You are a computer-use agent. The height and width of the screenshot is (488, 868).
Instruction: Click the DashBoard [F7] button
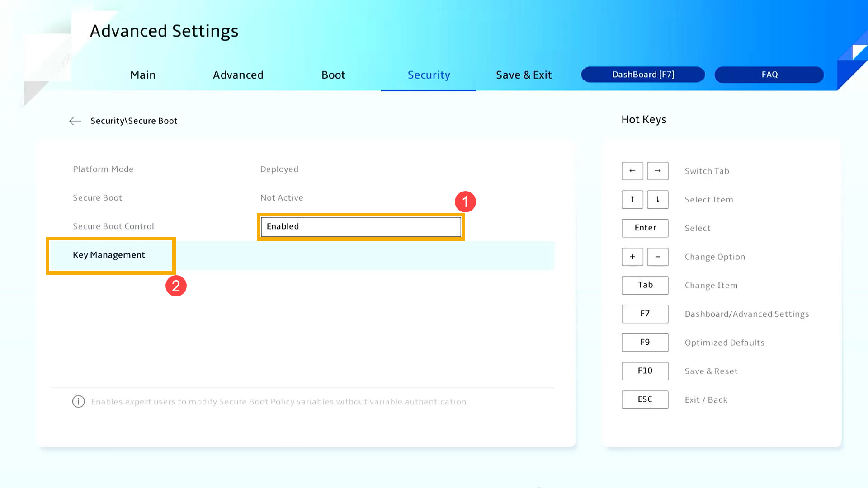[x=642, y=75]
